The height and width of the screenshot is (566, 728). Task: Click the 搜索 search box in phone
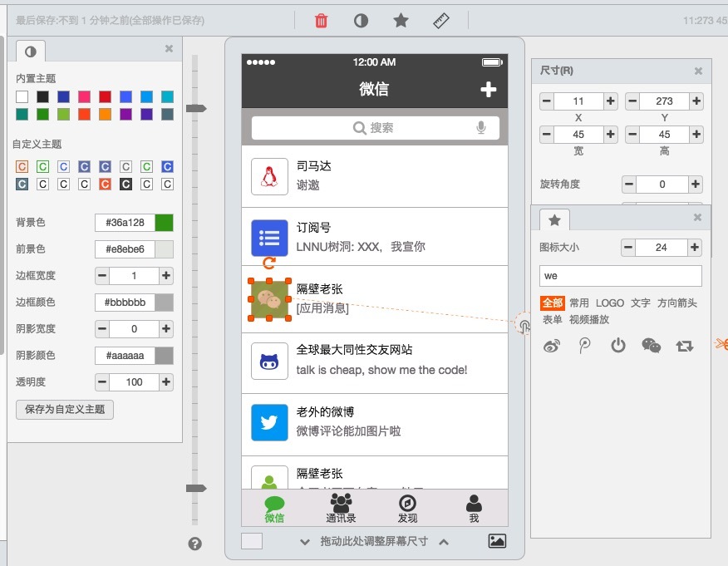(375, 128)
